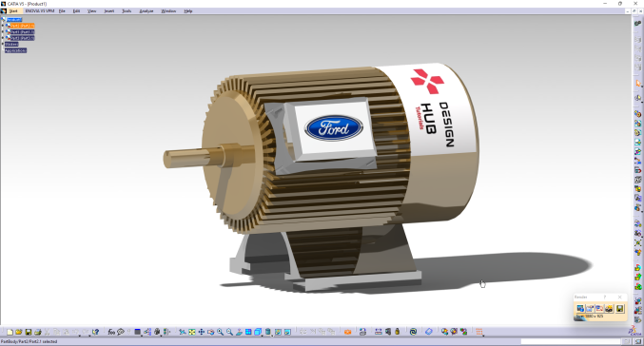This screenshot has height=346, width=644.
Task: Open the View menu
Action: tap(92, 11)
